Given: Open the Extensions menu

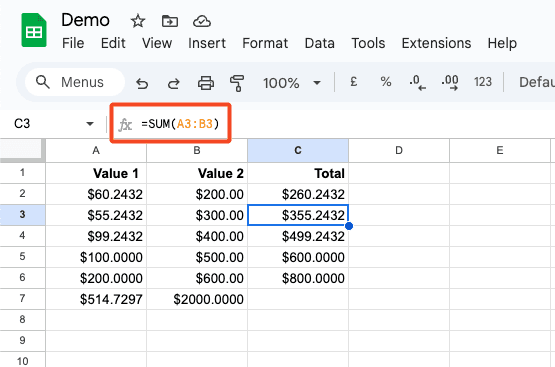Looking at the screenshot, I should tap(436, 43).
